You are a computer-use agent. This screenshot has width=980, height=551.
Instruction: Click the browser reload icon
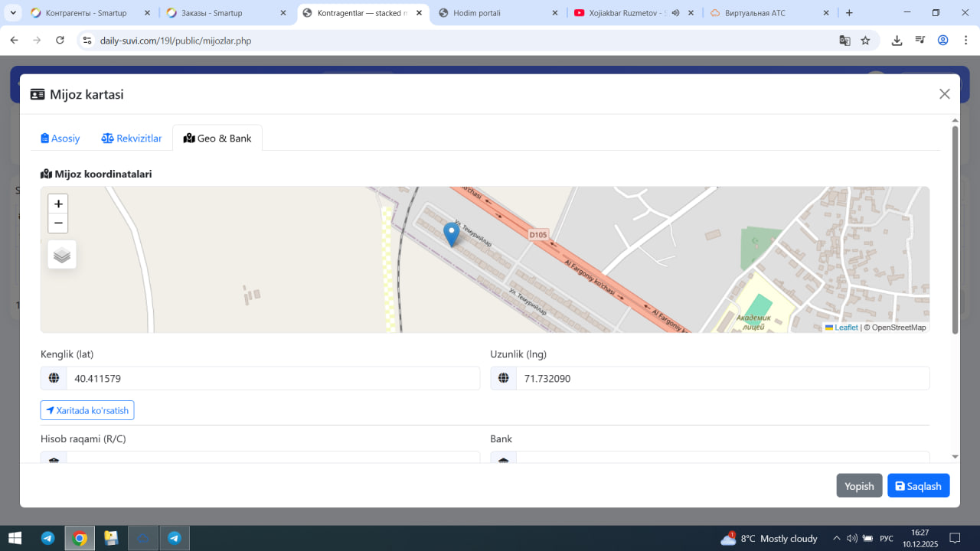click(x=60, y=41)
